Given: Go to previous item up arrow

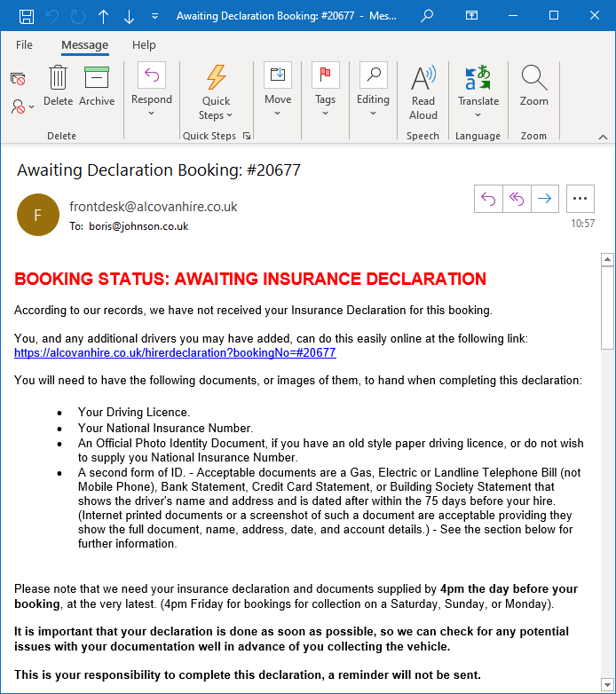Looking at the screenshot, I should click(x=104, y=16).
